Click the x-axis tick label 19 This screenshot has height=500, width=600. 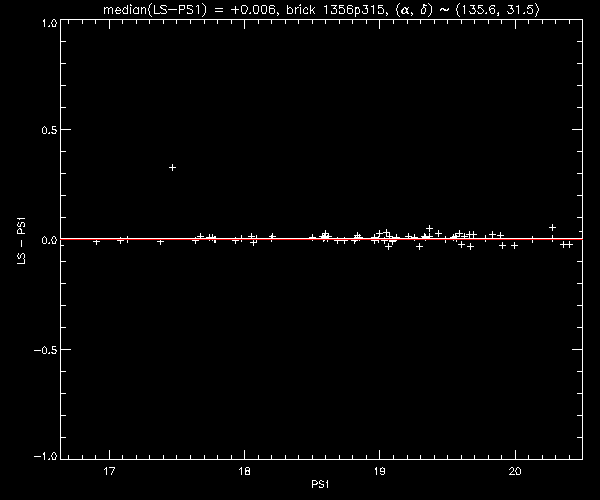tap(380, 471)
